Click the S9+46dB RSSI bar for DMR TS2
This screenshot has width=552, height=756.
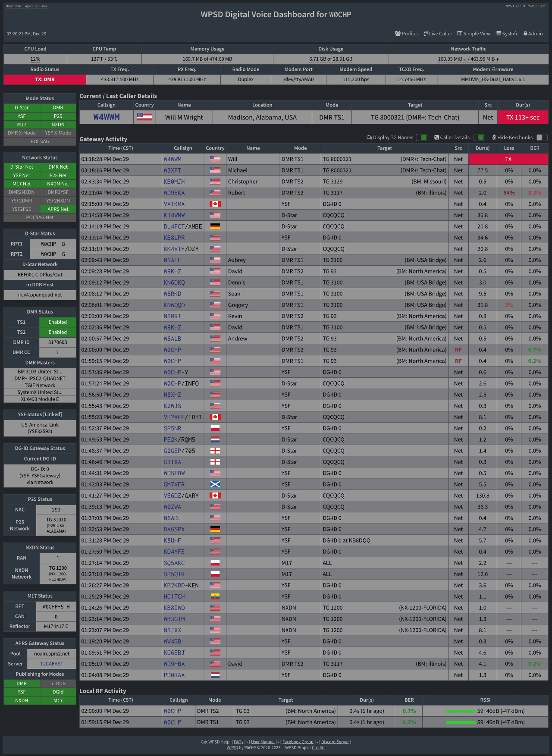pos(461,711)
